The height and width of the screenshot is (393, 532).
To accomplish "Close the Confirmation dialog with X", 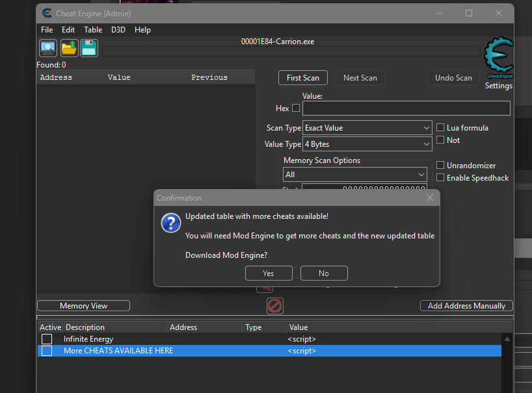I will point(429,198).
